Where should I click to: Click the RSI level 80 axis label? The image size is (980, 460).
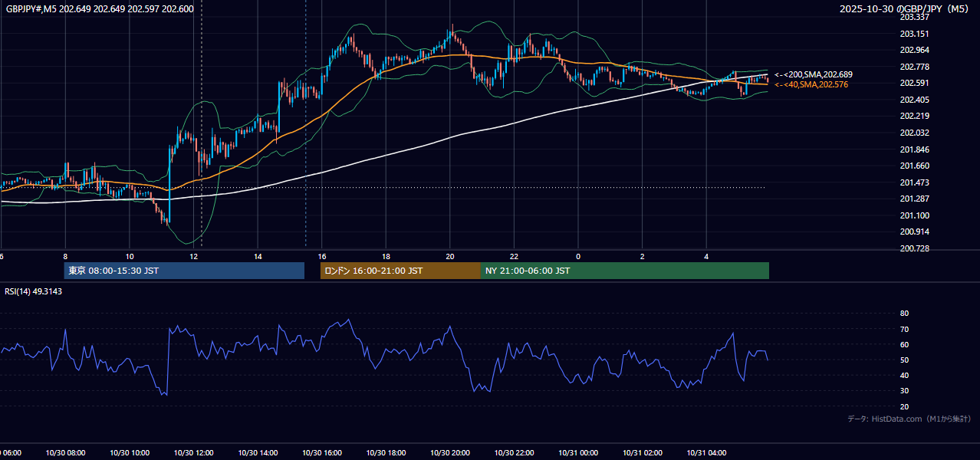pos(904,314)
